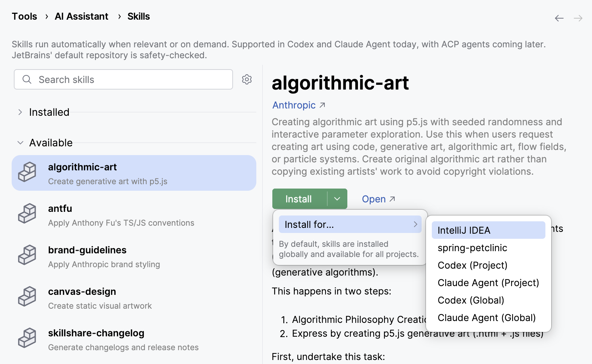Open skills settings gear icon

click(247, 79)
